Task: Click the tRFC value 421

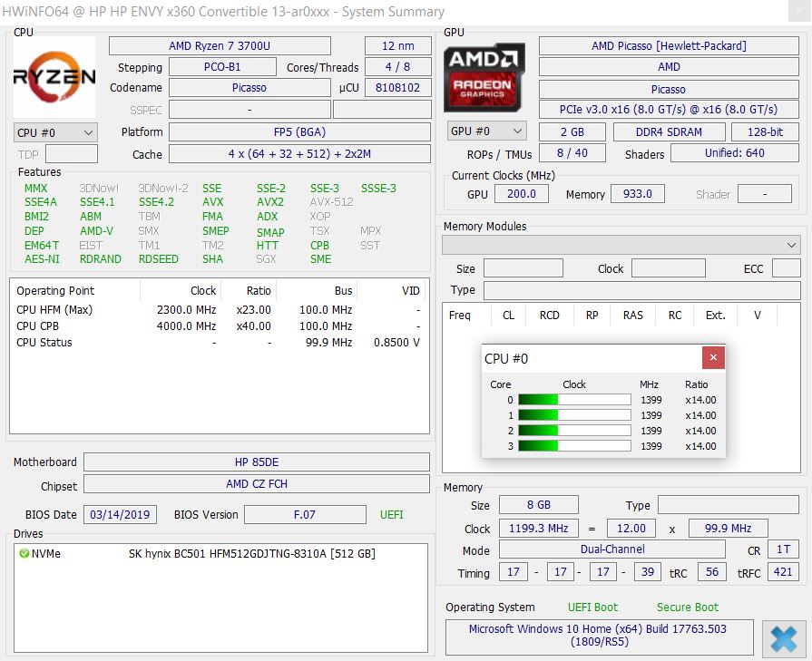Action: (783, 571)
